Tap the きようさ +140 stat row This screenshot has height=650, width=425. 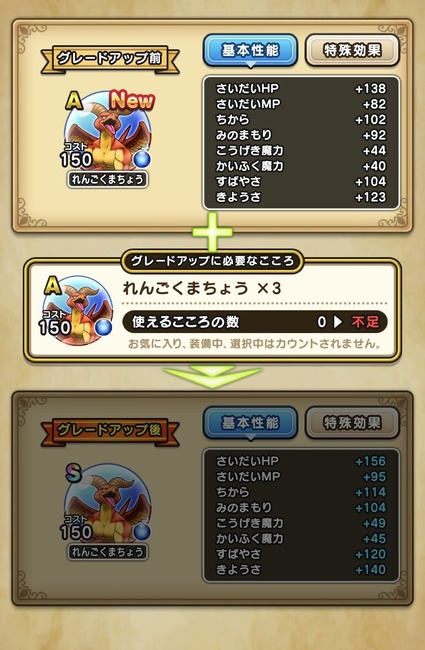coord(301,570)
